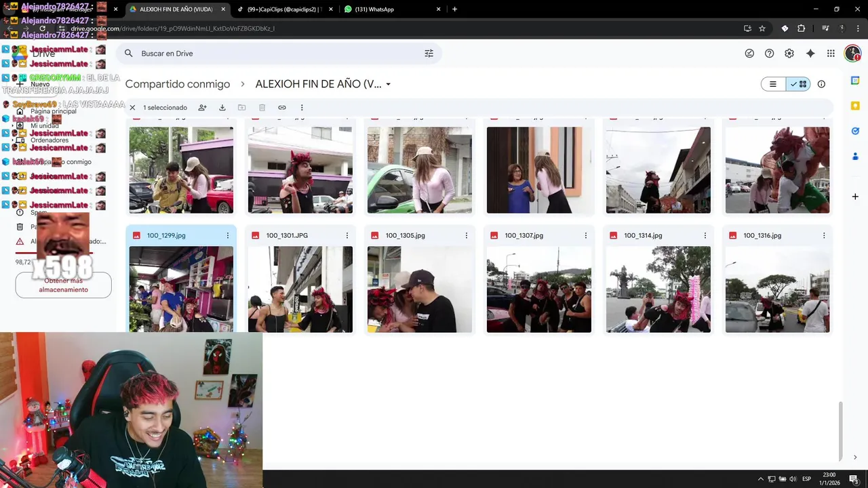Viewport: 868px width, 488px height.
Task: Open Google Tasks side panel icon
Action: (855, 131)
